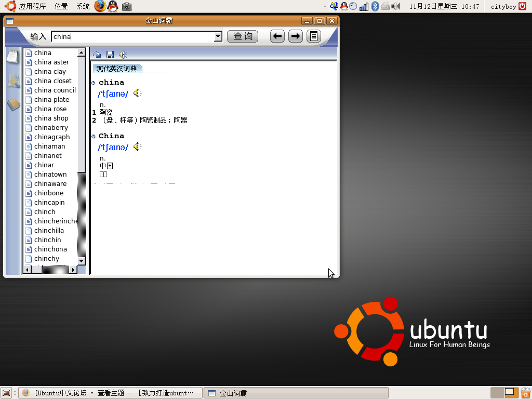Switch to Ubuntu中文论坛 taskbar window
Image resolution: width=532 pixels, height=399 pixels.
(110, 393)
